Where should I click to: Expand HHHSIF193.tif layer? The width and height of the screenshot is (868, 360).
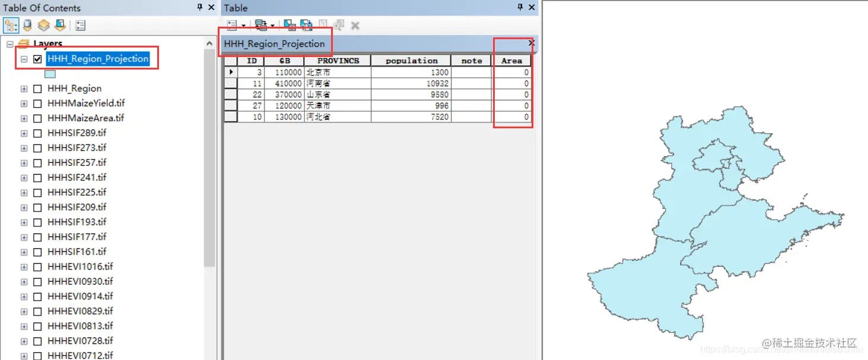point(24,222)
